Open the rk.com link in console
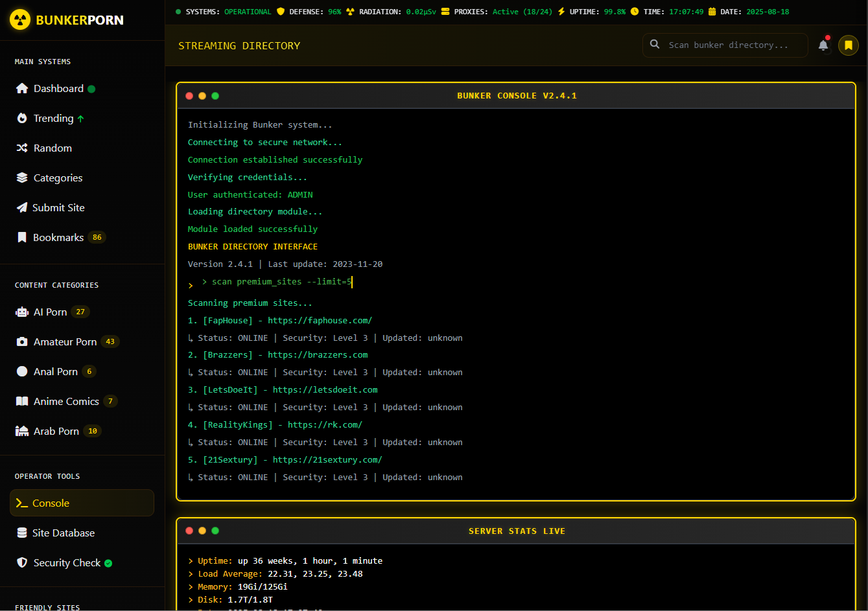This screenshot has width=868, height=611. tap(325, 425)
